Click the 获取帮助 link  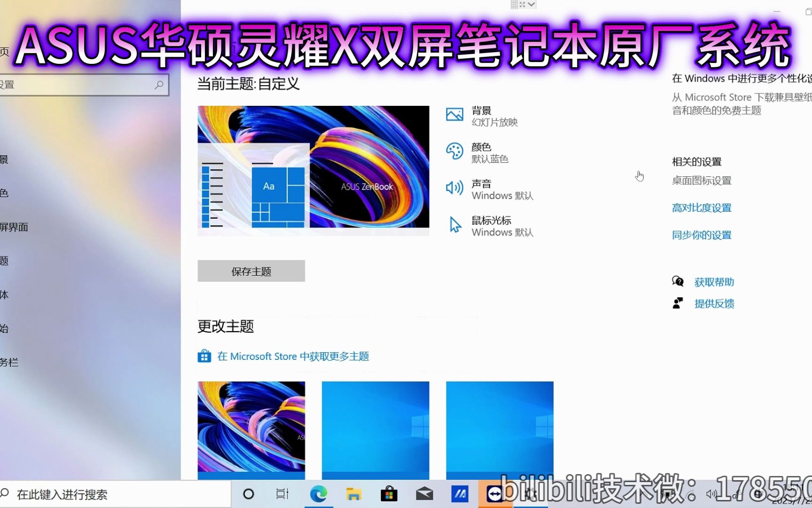[x=714, y=282]
